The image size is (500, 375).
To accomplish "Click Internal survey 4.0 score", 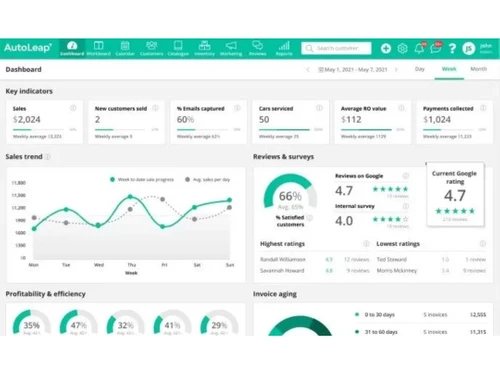I will coord(344,221).
